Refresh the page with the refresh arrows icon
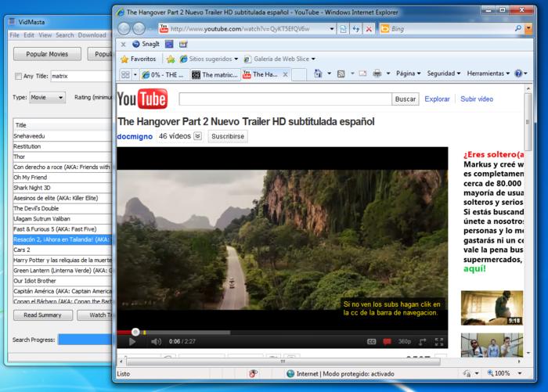 pyautogui.click(x=355, y=29)
